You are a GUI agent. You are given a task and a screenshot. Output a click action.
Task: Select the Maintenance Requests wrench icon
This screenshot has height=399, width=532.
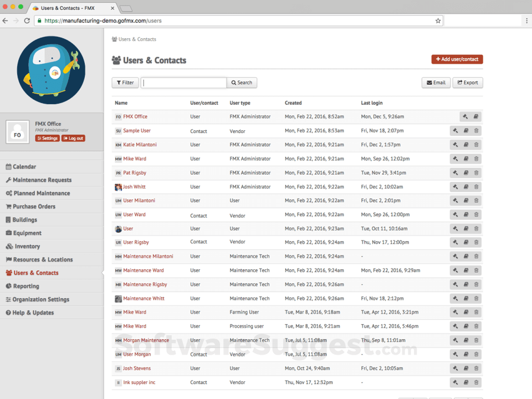coord(8,180)
